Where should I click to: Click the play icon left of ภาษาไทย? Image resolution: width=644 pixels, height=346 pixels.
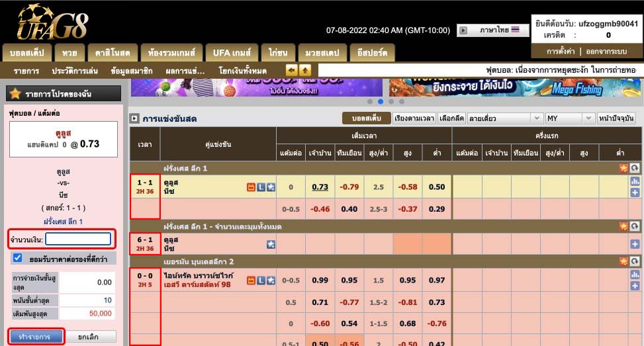tap(463, 30)
